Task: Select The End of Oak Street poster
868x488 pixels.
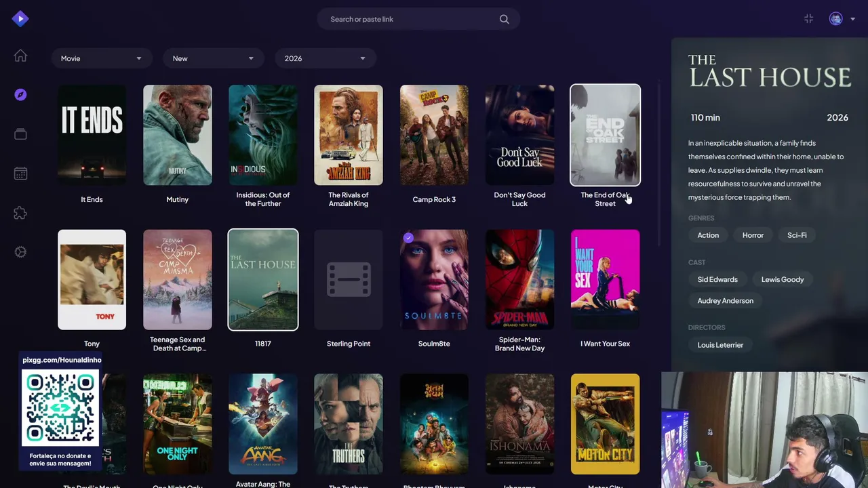Action: click(605, 135)
